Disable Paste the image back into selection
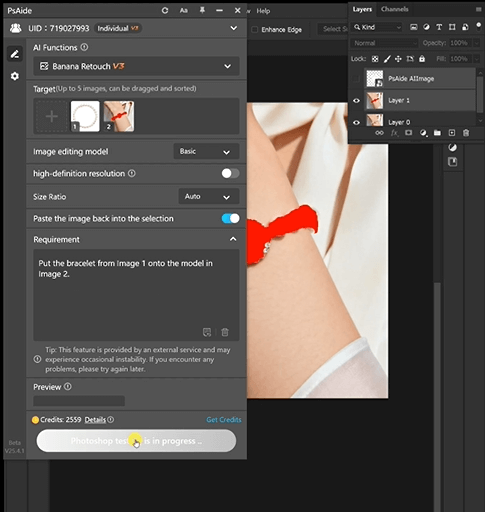Screen dimensions: 485x512 (230, 219)
